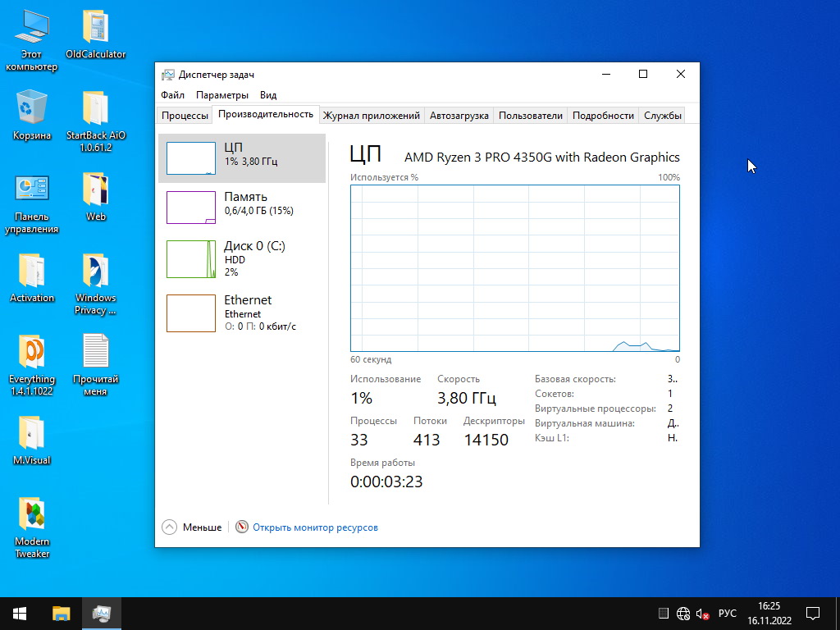Select the CPU (ЦП) performance graph thumbnail
The width and height of the screenshot is (840, 630).
[190, 157]
